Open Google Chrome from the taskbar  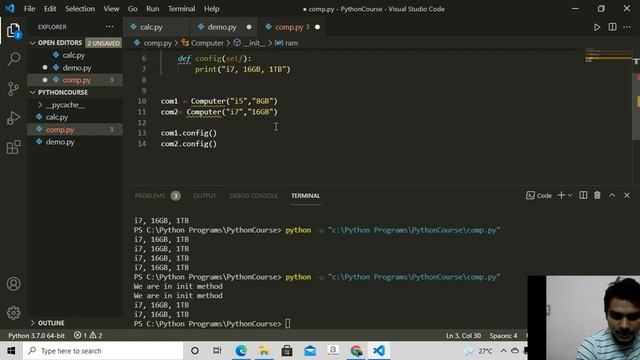356,351
